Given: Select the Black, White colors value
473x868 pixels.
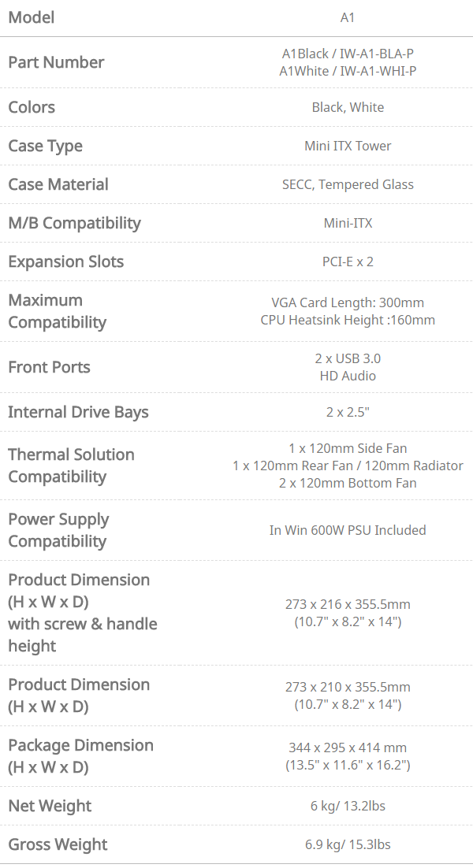Looking at the screenshot, I should click(348, 107).
